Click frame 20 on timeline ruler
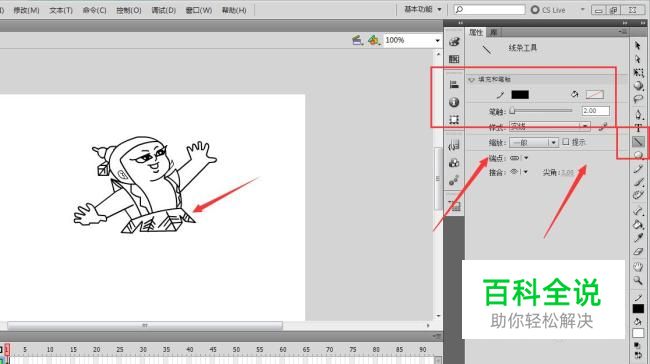 (x=97, y=349)
